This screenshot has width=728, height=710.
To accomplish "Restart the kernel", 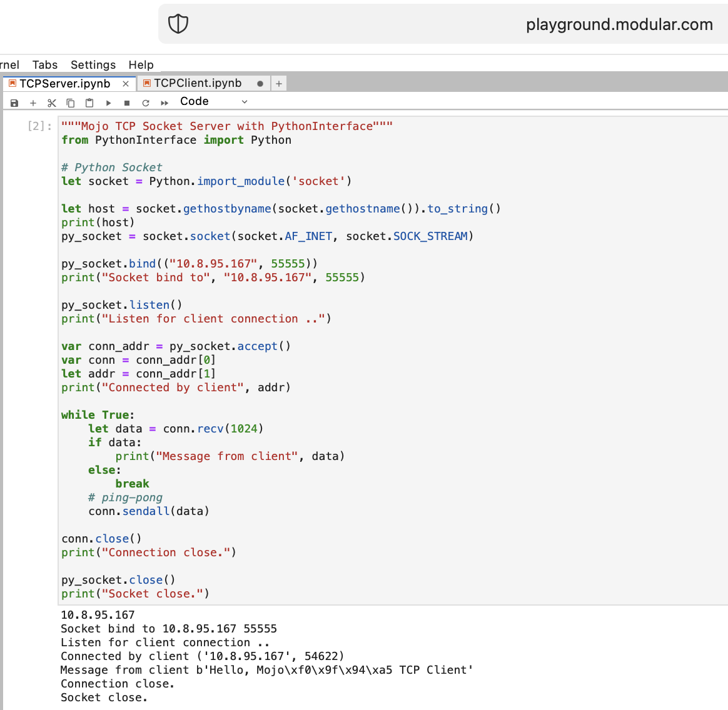I will [x=146, y=102].
